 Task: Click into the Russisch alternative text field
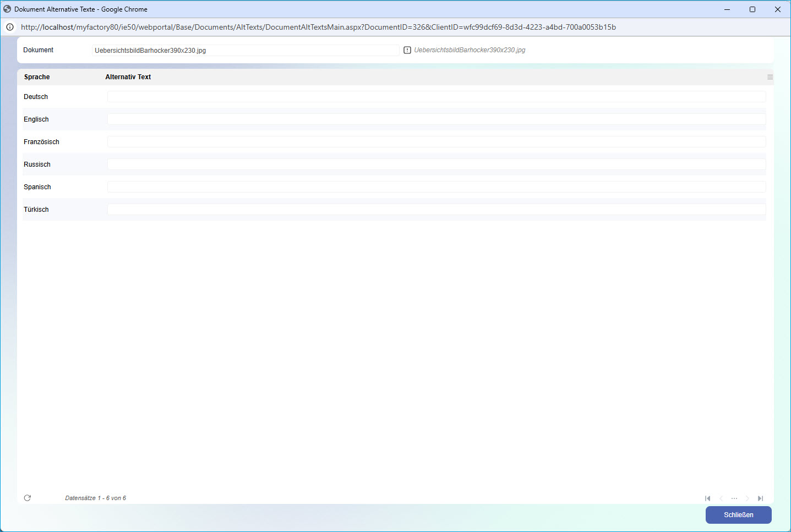coord(436,164)
